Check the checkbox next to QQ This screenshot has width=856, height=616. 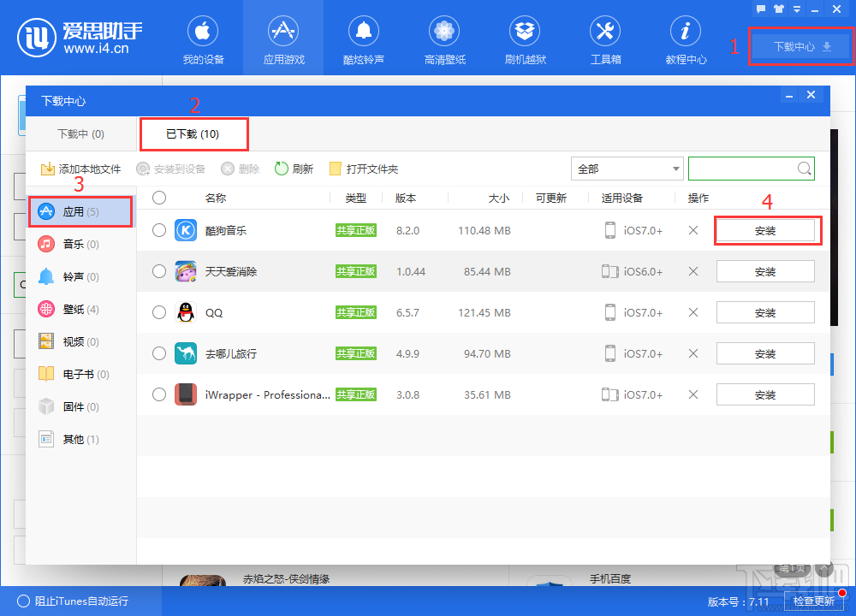click(158, 312)
